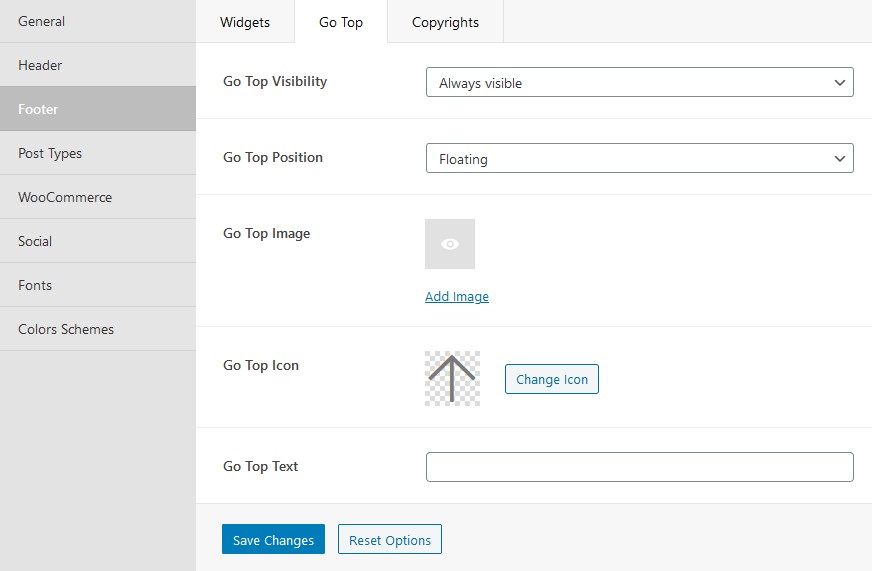Click the up-arrow Go Top icon preview
The height and width of the screenshot is (571, 872).
click(452, 378)
